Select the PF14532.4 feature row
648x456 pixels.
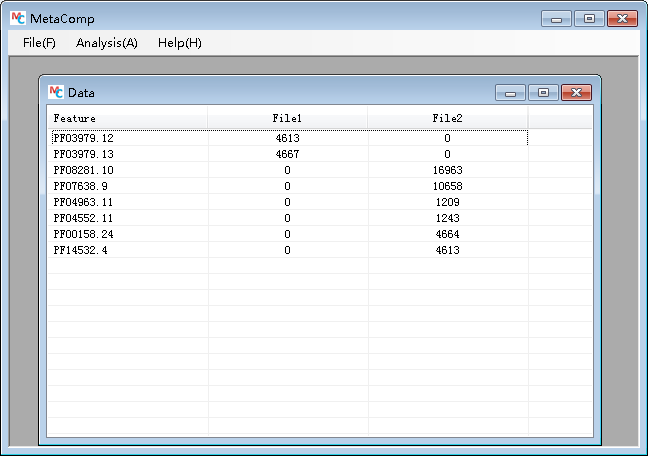(80, 250)
